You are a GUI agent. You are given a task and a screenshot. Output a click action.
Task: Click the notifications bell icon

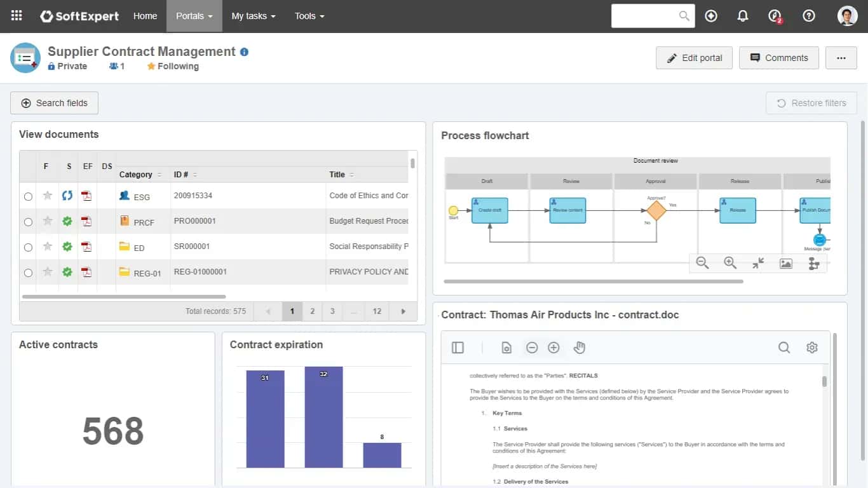click(743, 16)
